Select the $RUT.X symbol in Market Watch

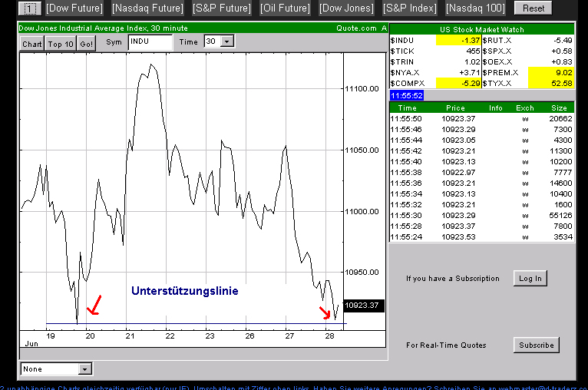[497, 41]
